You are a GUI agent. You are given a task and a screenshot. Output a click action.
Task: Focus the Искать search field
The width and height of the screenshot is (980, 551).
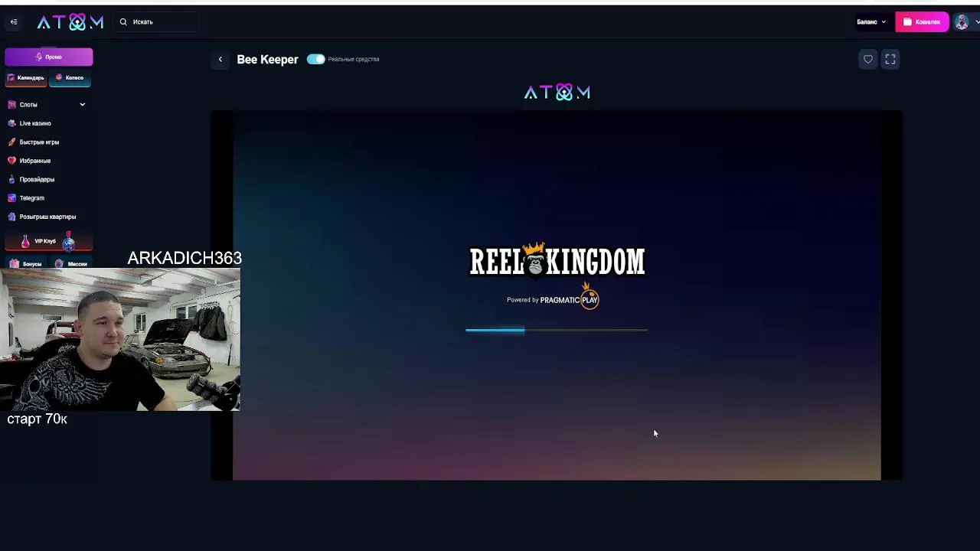157,22
